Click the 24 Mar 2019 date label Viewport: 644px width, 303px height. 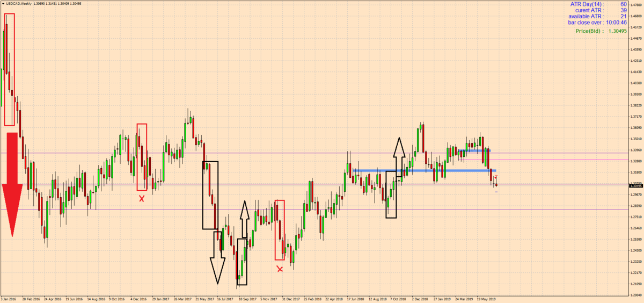[464, 299]
